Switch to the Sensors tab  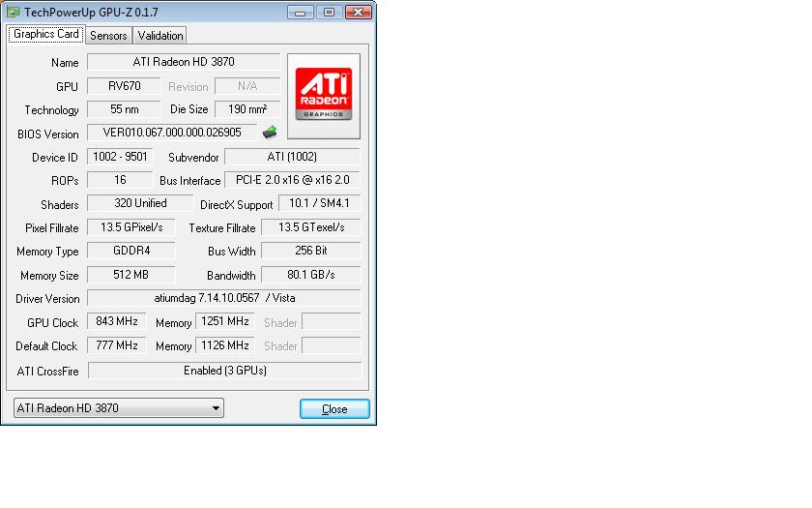(x=108, y=35)
